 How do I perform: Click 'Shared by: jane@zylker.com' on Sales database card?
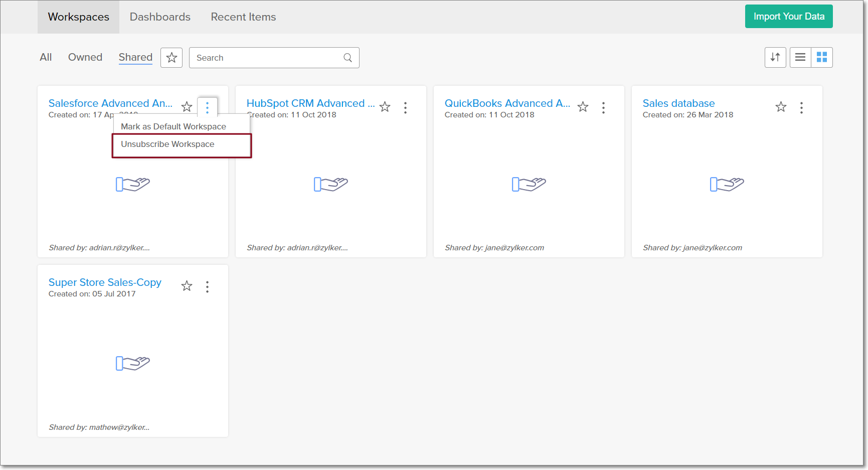click(x=692, y=248)
